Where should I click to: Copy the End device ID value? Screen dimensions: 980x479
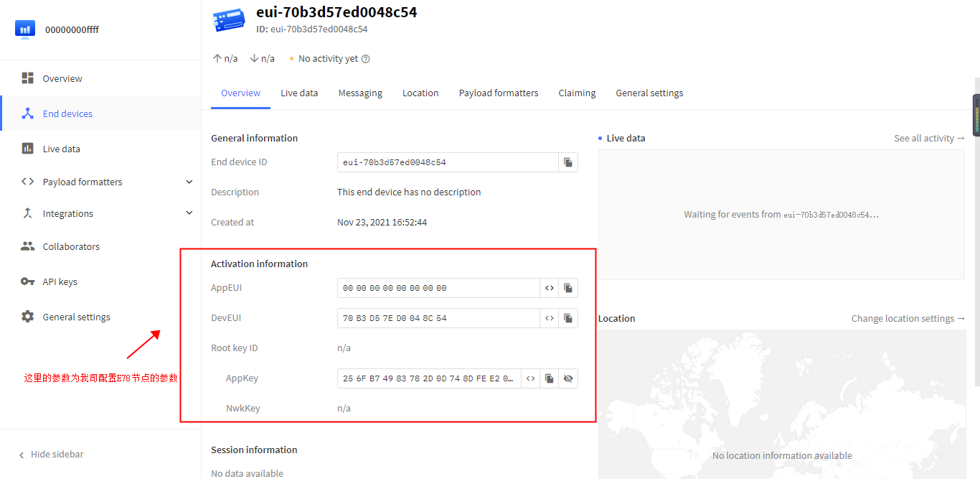(x=567, y=162)
